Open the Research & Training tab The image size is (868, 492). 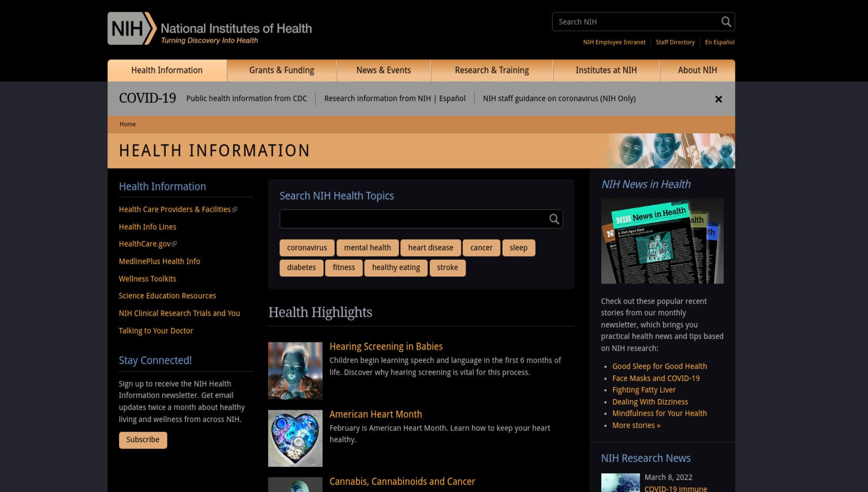coord(492,70)
